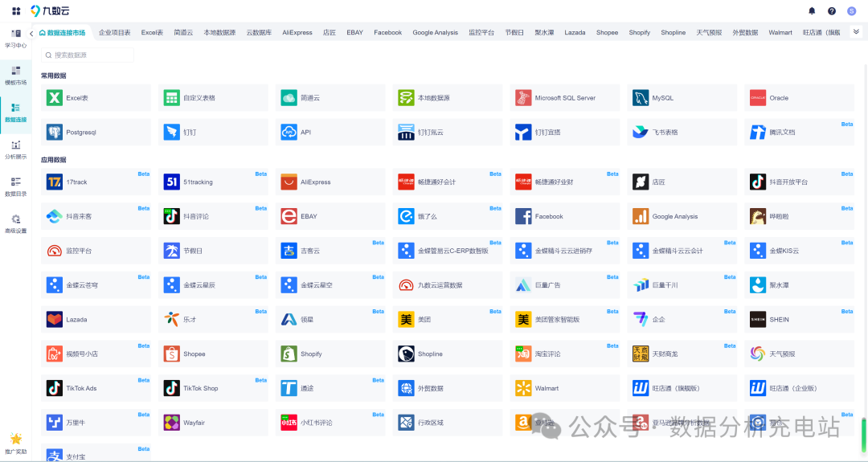Screen dimensions: 868x462
Task: Switch to the 数据连接市场 tab
Action: point(62,33)
